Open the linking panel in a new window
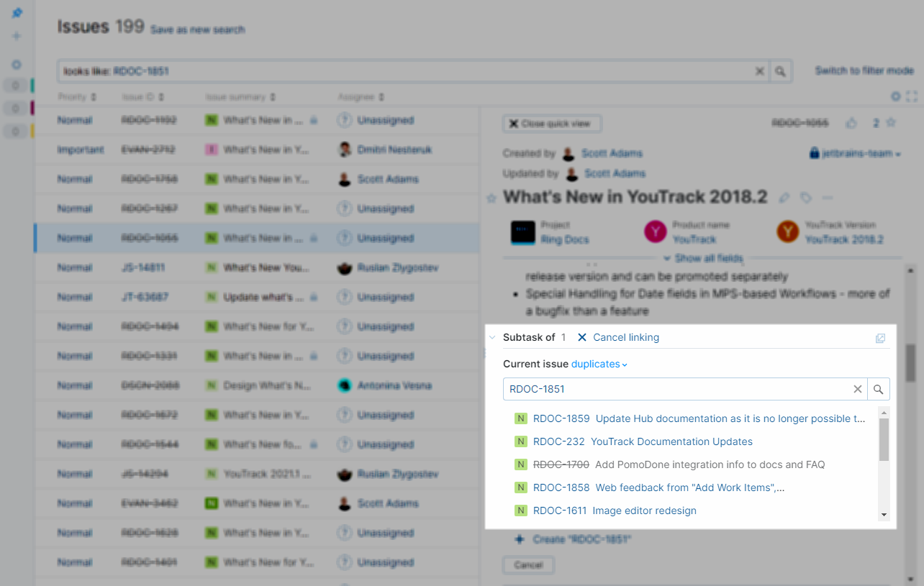This screenshot has height=586, width=924. pyautogui.click(x=880, y=338)
